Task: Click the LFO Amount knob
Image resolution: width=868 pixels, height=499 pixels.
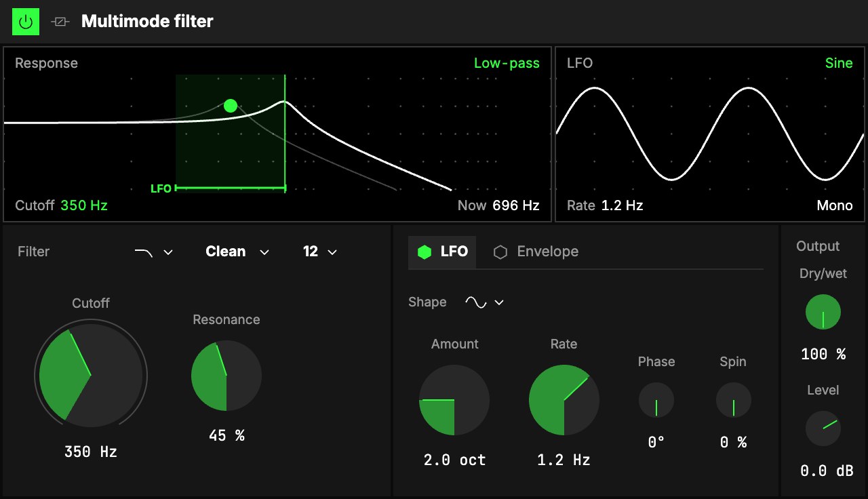Action: [x=454, y=400]
